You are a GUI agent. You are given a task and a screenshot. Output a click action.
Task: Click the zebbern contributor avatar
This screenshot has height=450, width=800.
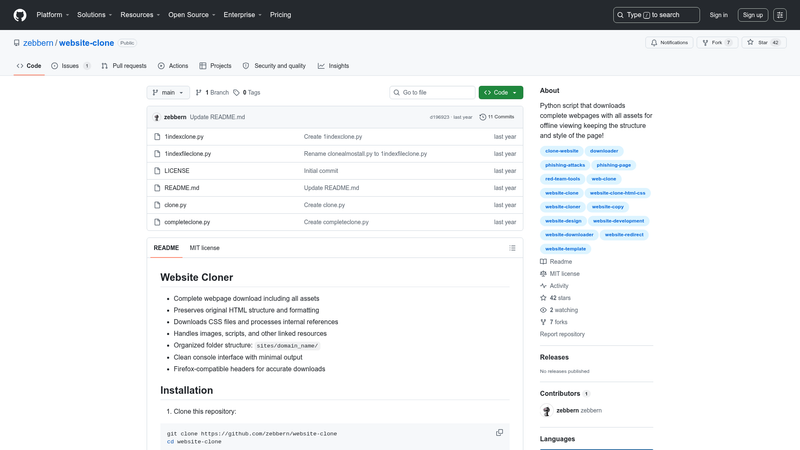[x=546, y=410]
